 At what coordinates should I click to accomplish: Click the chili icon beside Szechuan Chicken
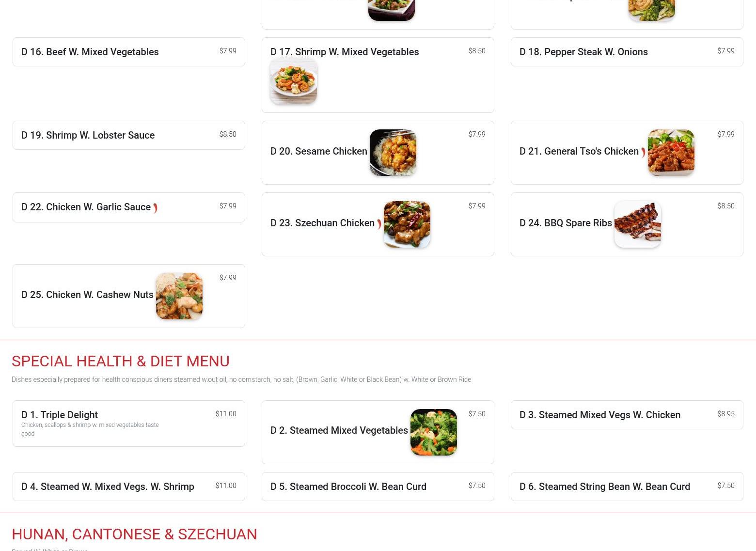tap(379, 224)
